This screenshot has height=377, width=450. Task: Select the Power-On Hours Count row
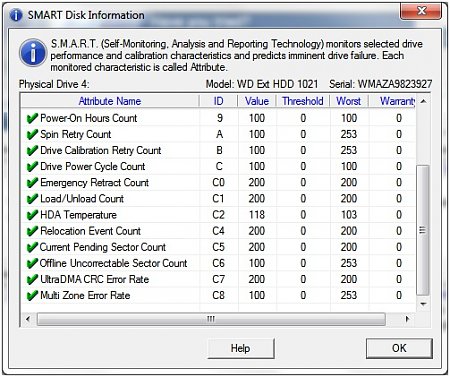click(x=218, y=118)
